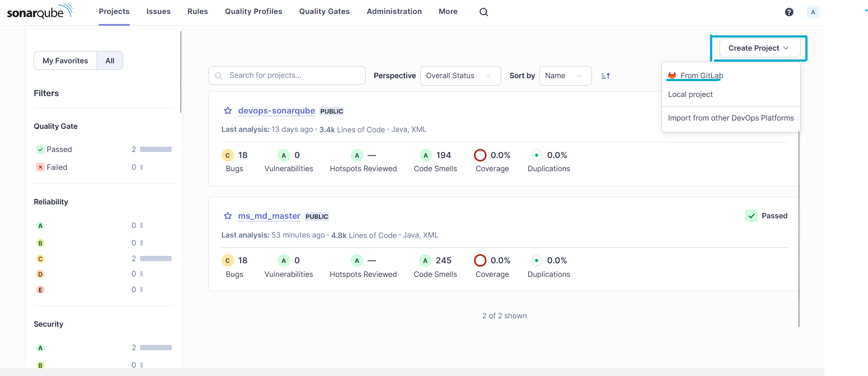
Task: Open the help question mark icon
Action: pos(789,12)
